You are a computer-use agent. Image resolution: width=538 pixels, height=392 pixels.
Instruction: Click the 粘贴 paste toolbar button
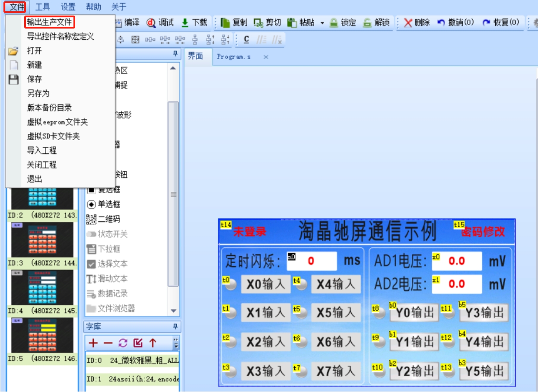click(301, 22)
